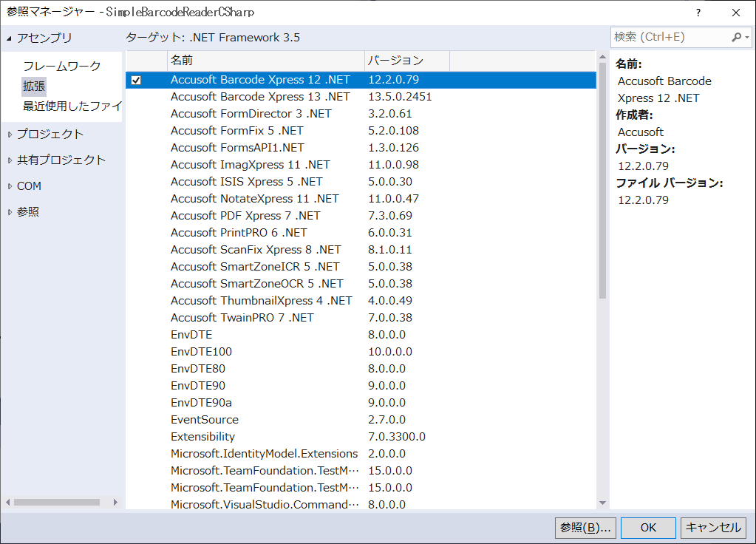Select the EnvDTE90 row
This screenshot has height=544, width=756.
(x=361, y=386)
